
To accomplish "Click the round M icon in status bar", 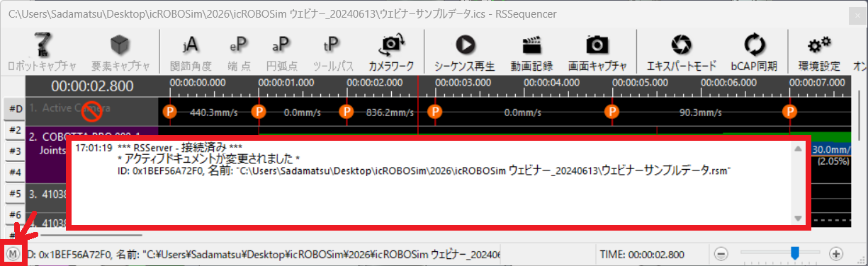I will [13, 253].
